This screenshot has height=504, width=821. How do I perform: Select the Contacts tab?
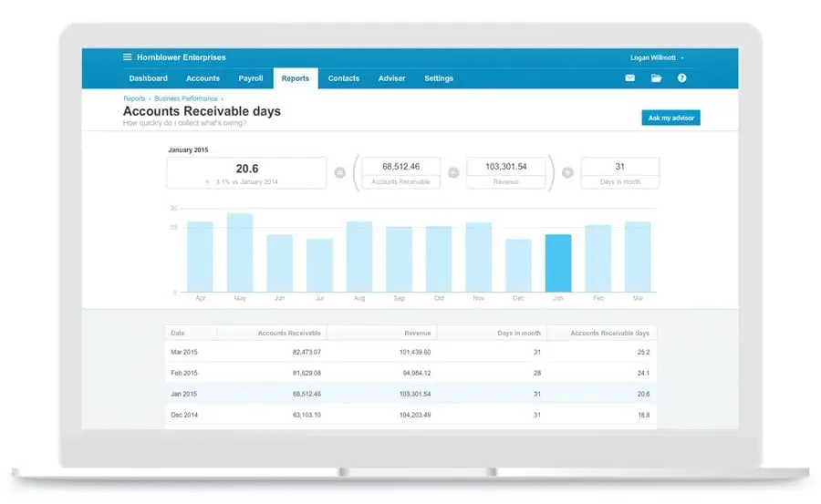click(x=344, y=78)
